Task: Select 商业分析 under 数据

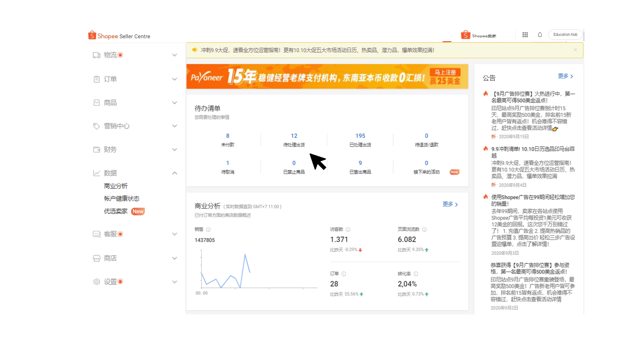Action: click(116, 185)
